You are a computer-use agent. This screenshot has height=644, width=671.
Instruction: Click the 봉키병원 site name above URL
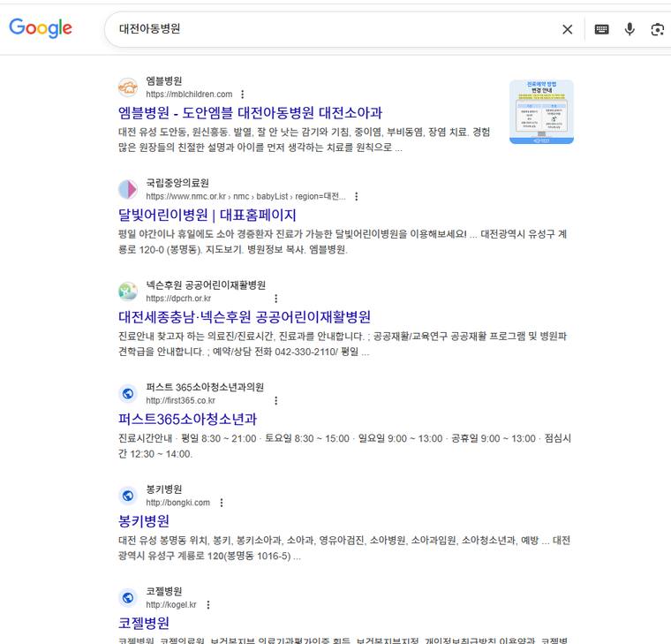pyautogui.click(x=164, y=489)
